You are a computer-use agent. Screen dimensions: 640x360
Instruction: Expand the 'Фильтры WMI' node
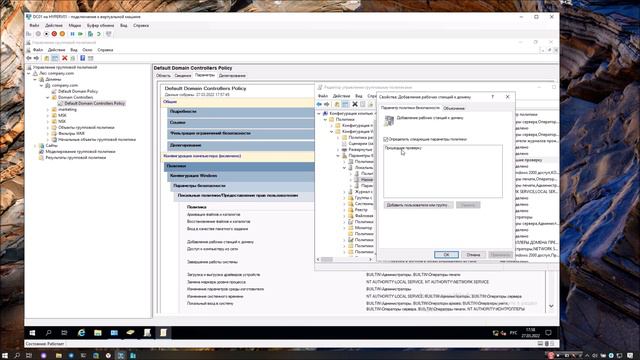click(x=48, y=133)
